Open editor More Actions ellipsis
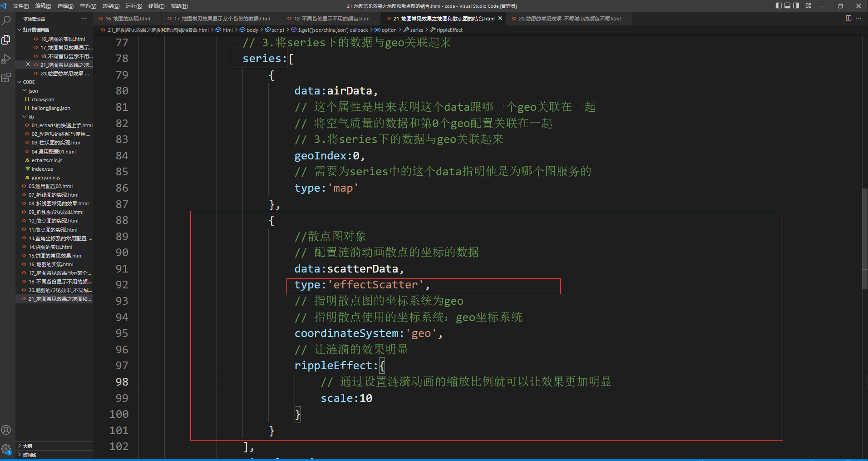The width and height of the screenshot is (868, 461). point(858,18)
